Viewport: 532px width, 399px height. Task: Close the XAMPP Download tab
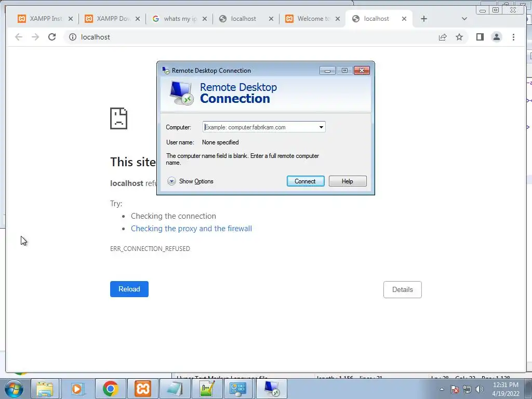(x=137, y=19)
